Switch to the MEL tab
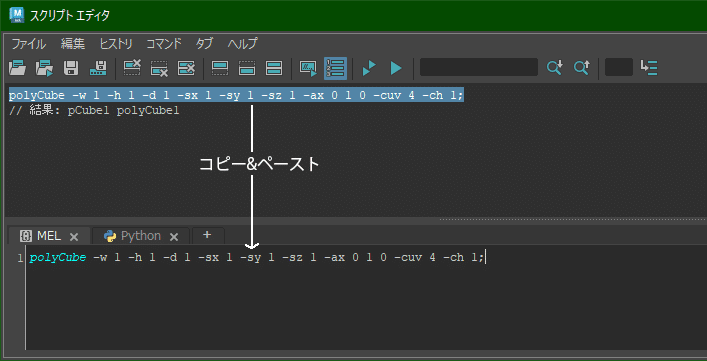 (49, 236)
